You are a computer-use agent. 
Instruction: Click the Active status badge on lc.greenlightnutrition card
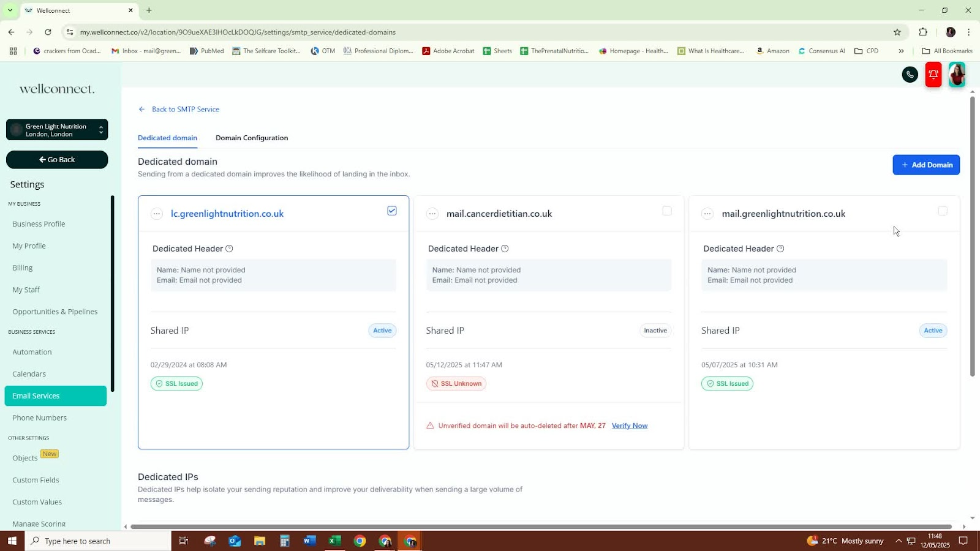click(382, 331)
